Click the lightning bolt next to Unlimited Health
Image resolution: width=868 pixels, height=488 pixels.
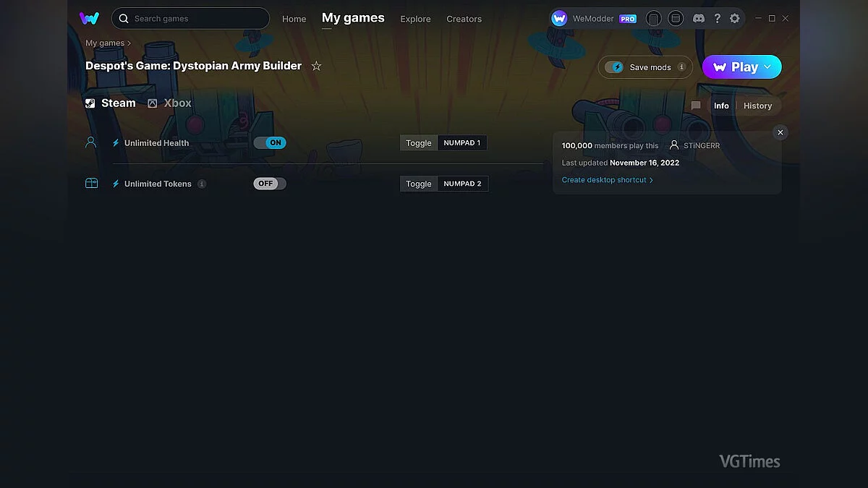(x=116, y=143)
